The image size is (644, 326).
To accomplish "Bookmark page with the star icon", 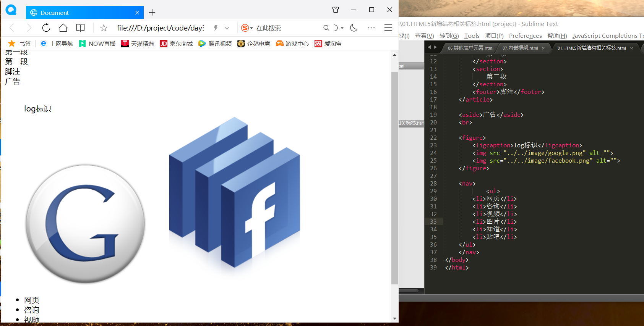I will pos(104,28).
